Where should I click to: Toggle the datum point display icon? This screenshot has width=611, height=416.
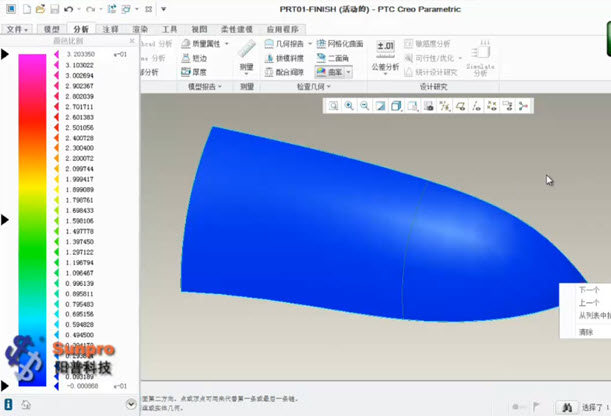point(491,106)
